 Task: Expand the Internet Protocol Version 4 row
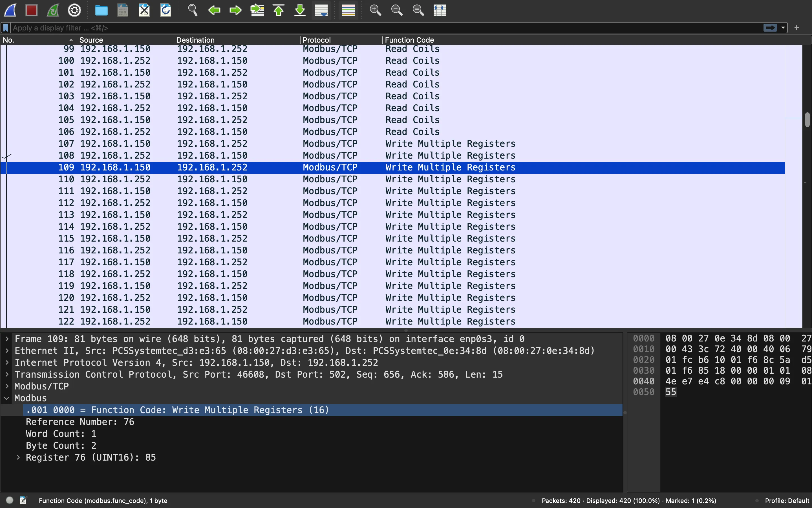click(7, 363)
